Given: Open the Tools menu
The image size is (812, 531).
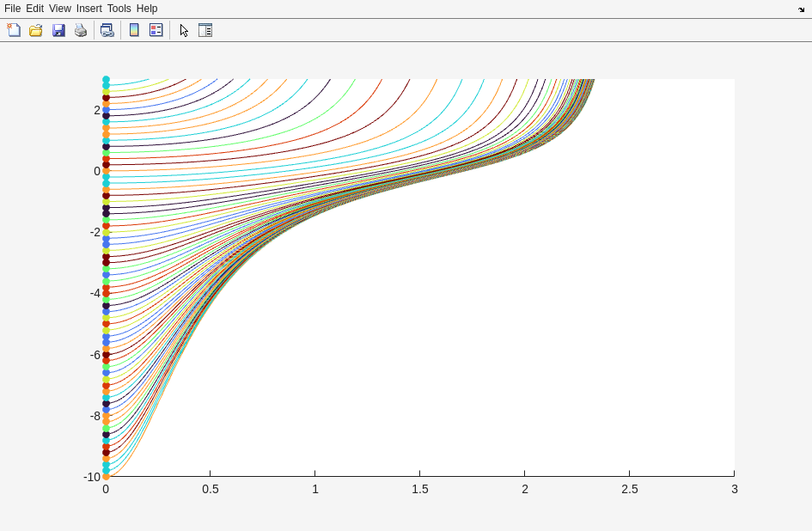Looking at the screenshot, I should 119,9.
